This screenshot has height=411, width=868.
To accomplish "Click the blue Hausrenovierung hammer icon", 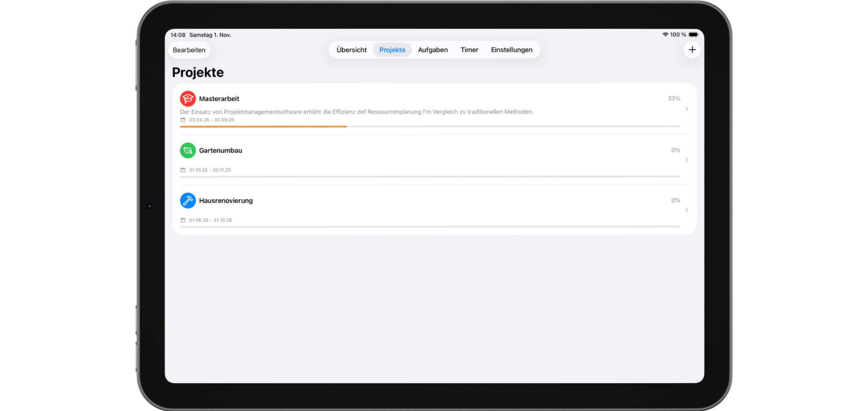I will click(x=187, y=201).
